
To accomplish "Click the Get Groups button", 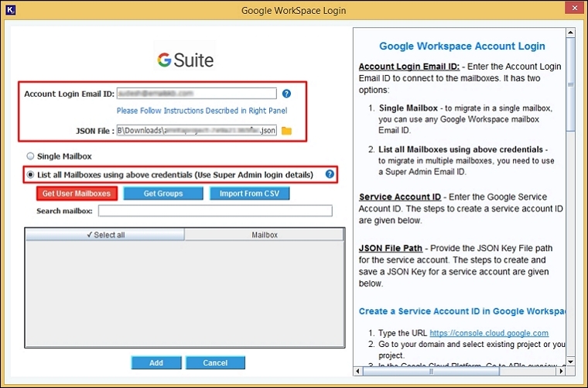I will (x=163, y=194).
